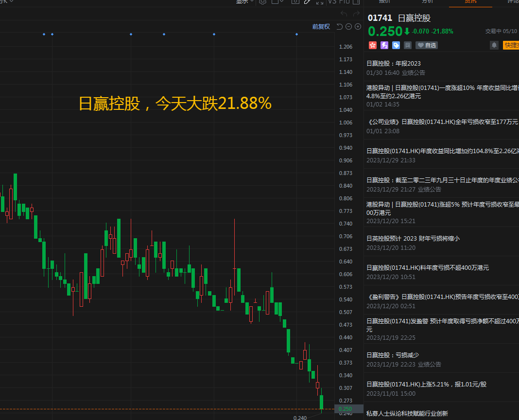This screenshot has width=519, height=420.
Task: Undo the last chart drawing action
Action: (x=344, y=14)
